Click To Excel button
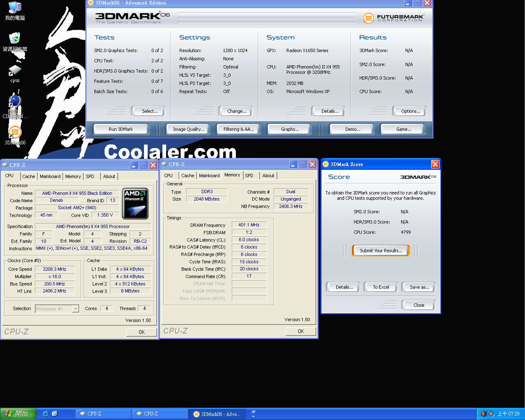 point(381,287)
